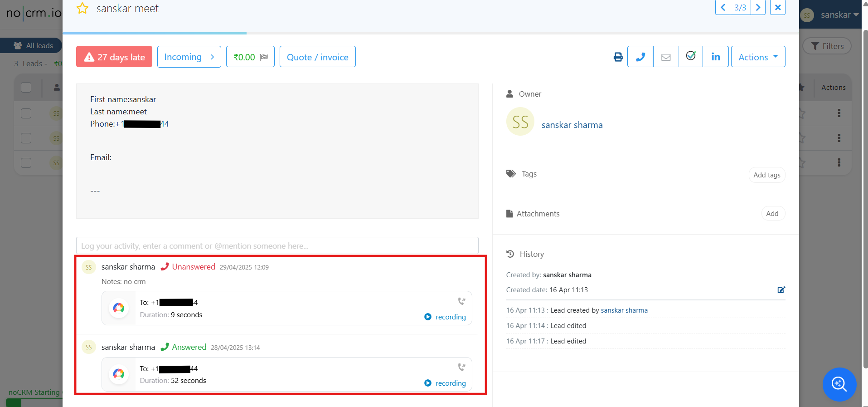Go to previous lead arrow
This screenshot has width=868, height=407.
(x=723, y=7)
